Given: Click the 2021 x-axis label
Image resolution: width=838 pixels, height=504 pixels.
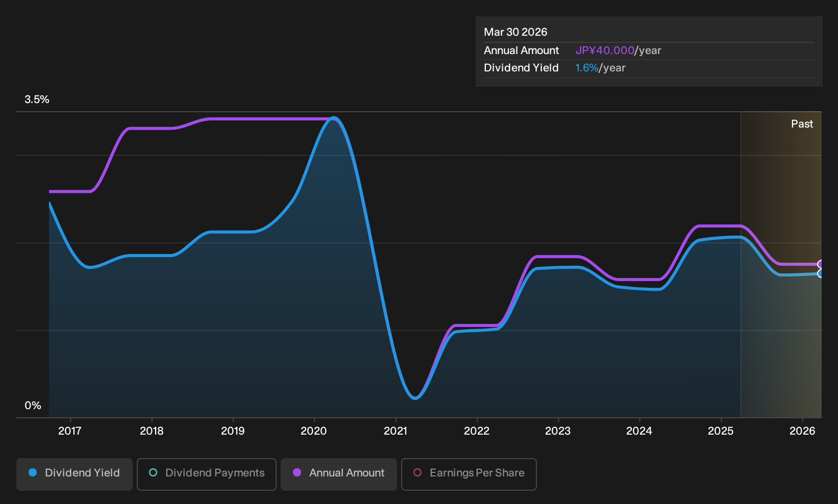Looking at the screenshot, I should [396, 431].
